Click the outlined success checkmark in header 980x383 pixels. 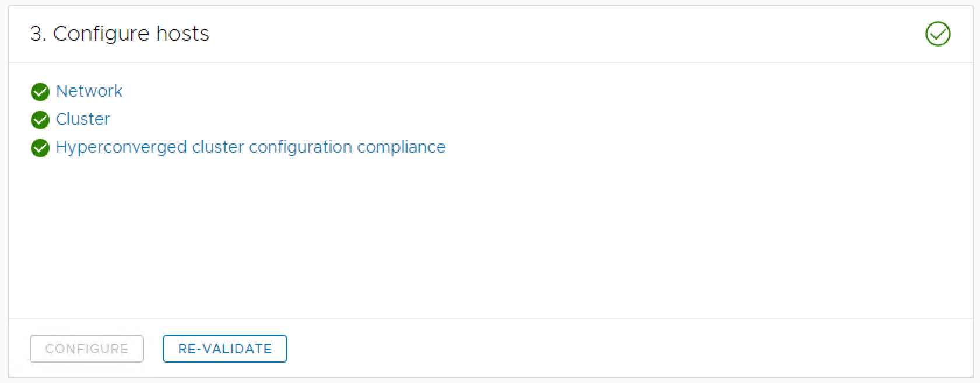[x=937, y=34]
